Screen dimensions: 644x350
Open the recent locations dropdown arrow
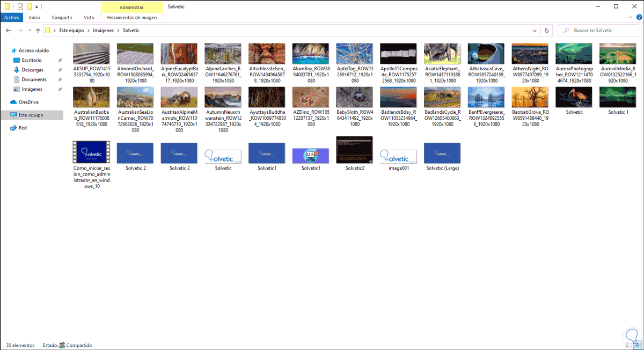pyautogui.click(x=29, y=31)
